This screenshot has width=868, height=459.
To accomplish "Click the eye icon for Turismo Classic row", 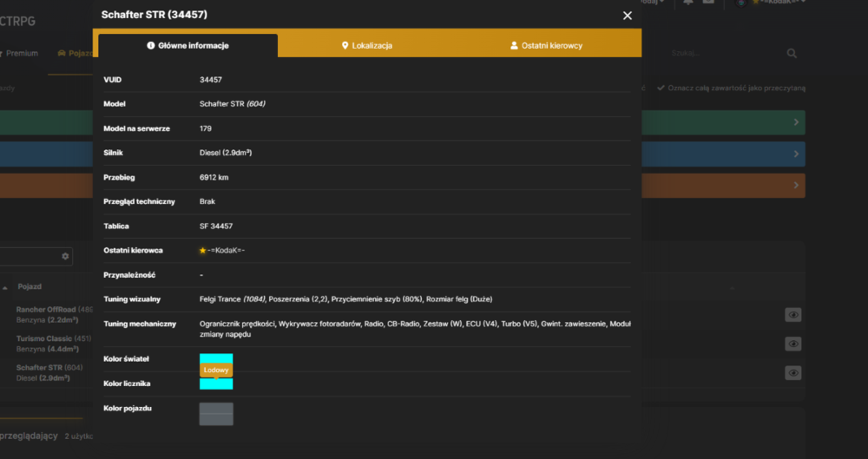I will tap(793, 344).
